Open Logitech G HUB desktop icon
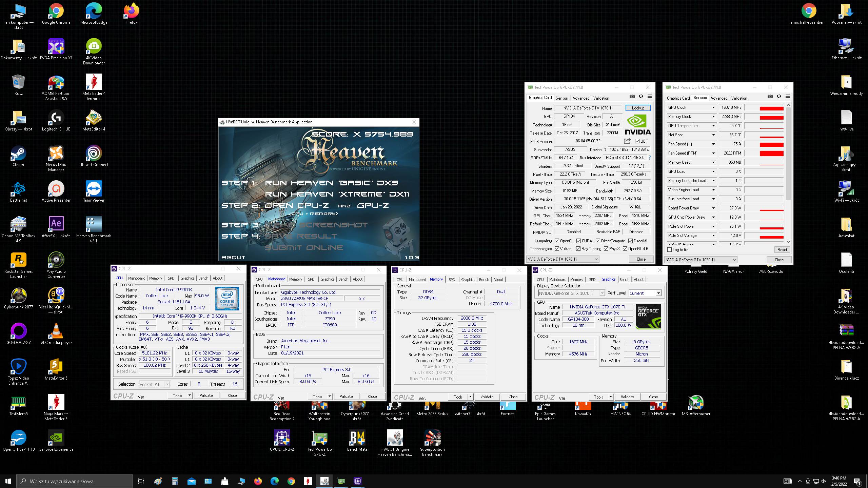Image resolution: width=868 pixels, height=488 pixels. (56, 121)
